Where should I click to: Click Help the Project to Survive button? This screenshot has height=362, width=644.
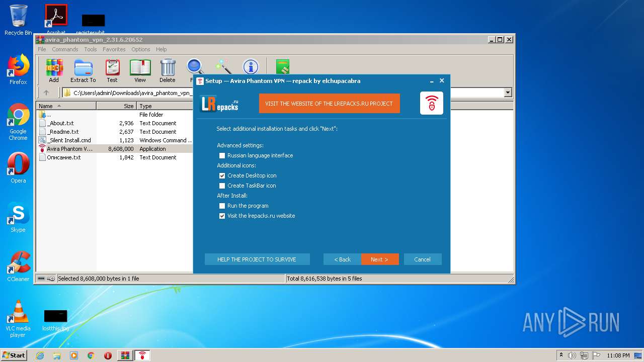point(257,259)
